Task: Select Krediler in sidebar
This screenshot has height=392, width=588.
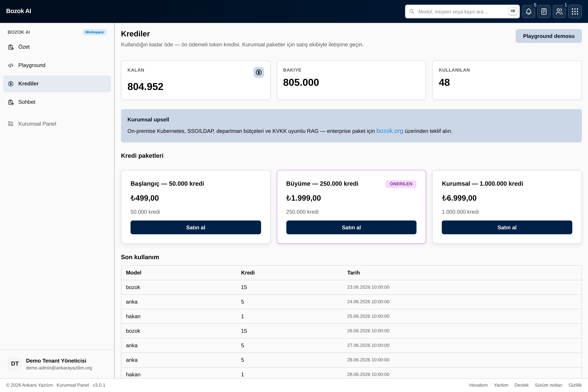Action: (57, 84)
